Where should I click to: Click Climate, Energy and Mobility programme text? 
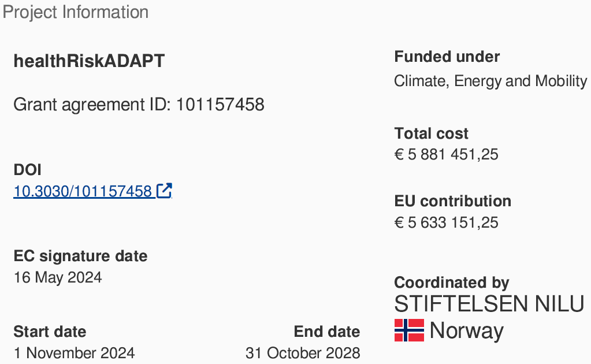point(490,81)
